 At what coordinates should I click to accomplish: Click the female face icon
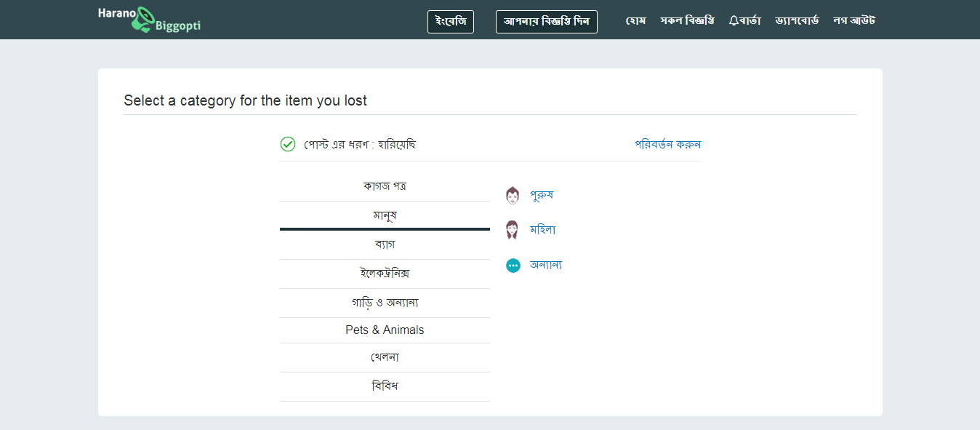[x=513, y=230]
